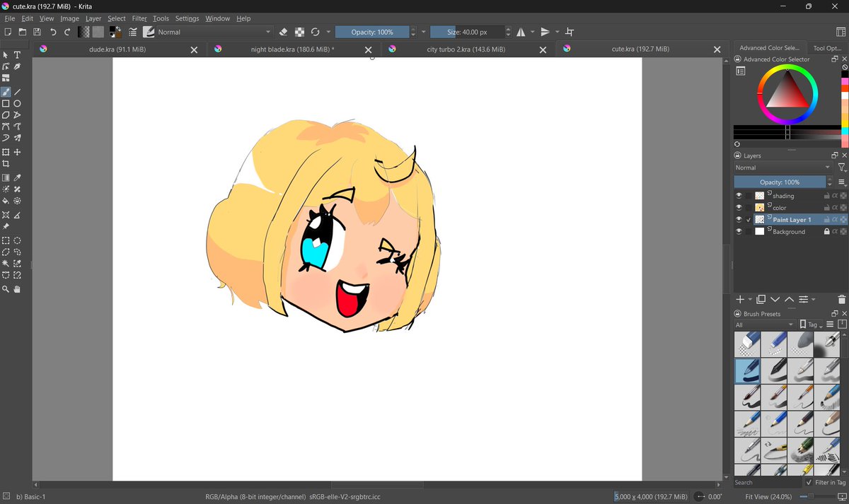
Task: Select the Ellipse shape tool
Action: tap(18, 104)
